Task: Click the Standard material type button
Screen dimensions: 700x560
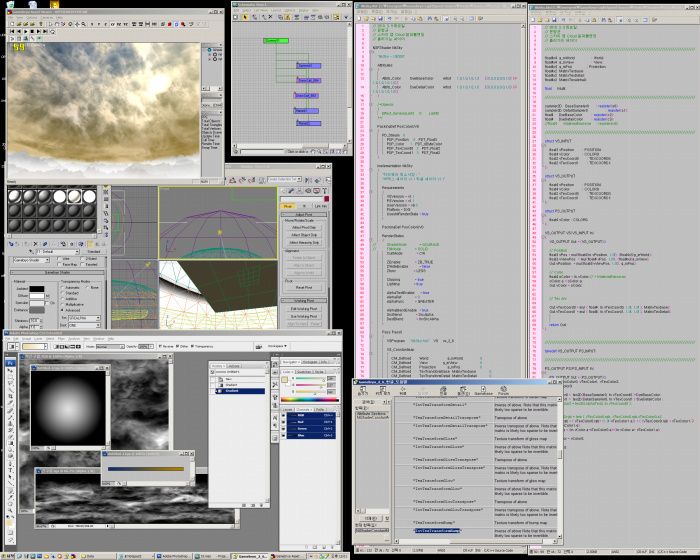Action: tap(94, 251)
